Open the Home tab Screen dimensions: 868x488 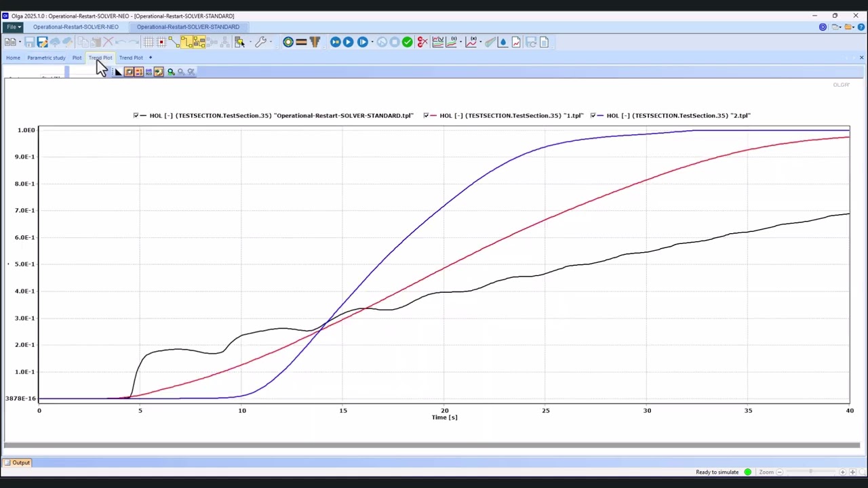13,58
